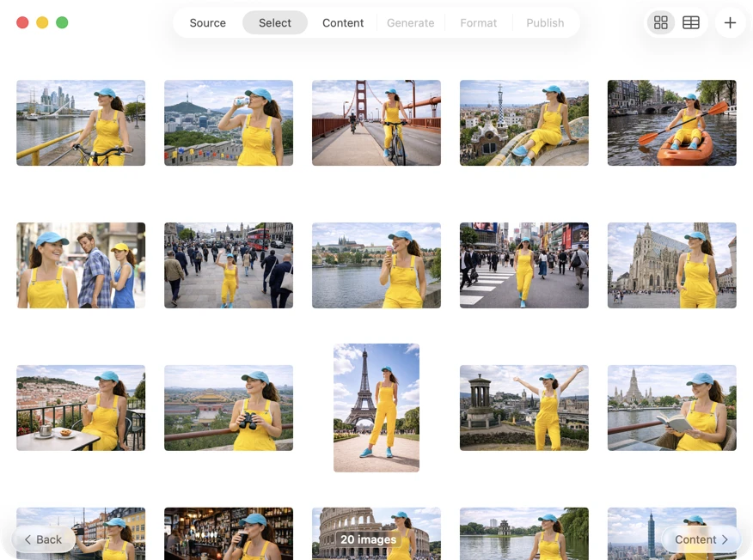Select the crosswalk city photo
Image resolution: width=753 pixels, height=560 pixels.
tap(523, 265)
